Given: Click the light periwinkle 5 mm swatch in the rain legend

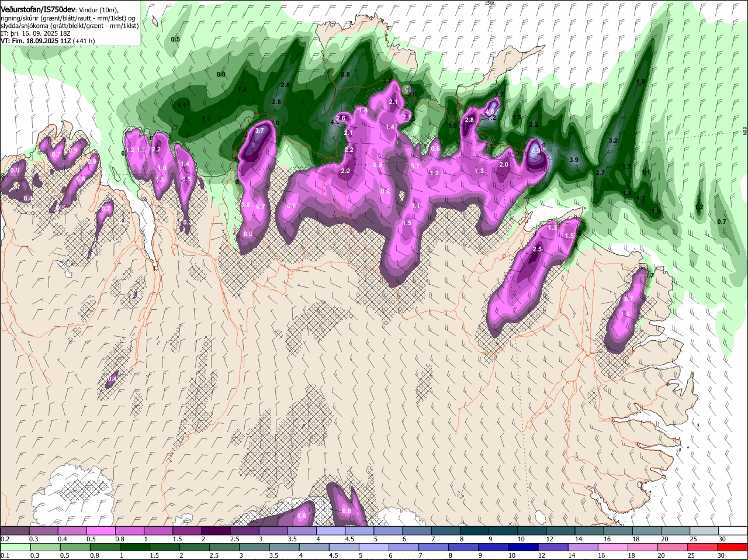Looking at the screenshot, I should tap(374, 547).
